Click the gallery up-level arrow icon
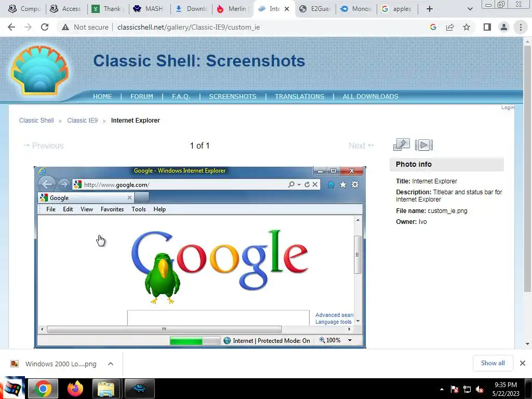532x399 pixels. [402, 144]
